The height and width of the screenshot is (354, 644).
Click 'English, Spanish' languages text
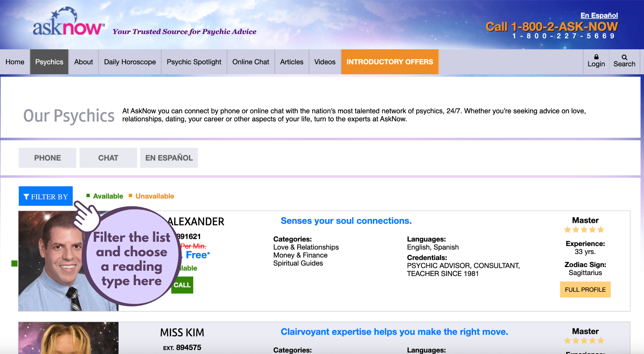click(433, 247)
